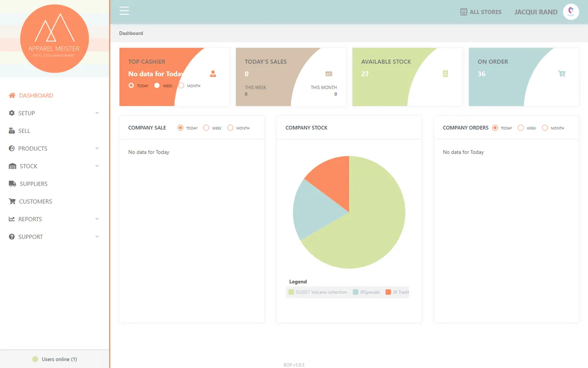Screen dimensions: 588x368
Task: Click the On Order value 36
Action: tap(481, 74)
